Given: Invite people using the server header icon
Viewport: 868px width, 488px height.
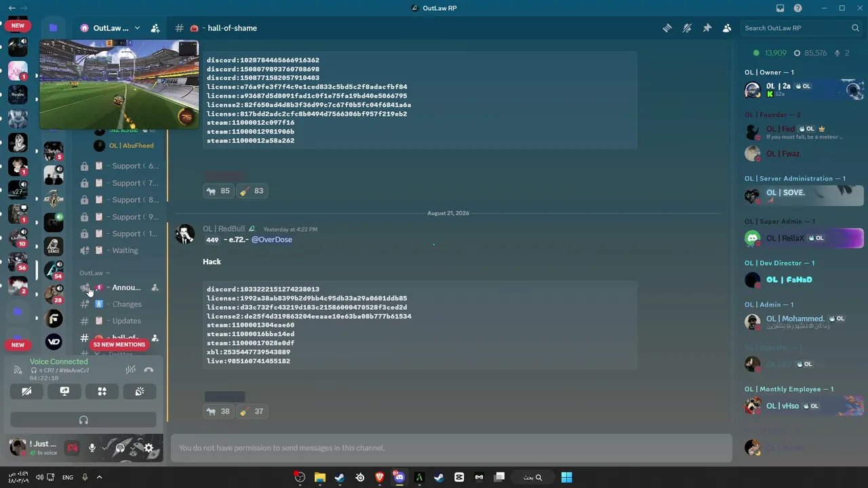Looking at the screenshot, I should (x=155, y=28).
